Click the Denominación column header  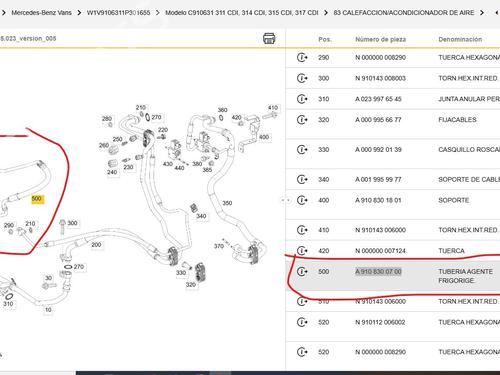(460, 39)
